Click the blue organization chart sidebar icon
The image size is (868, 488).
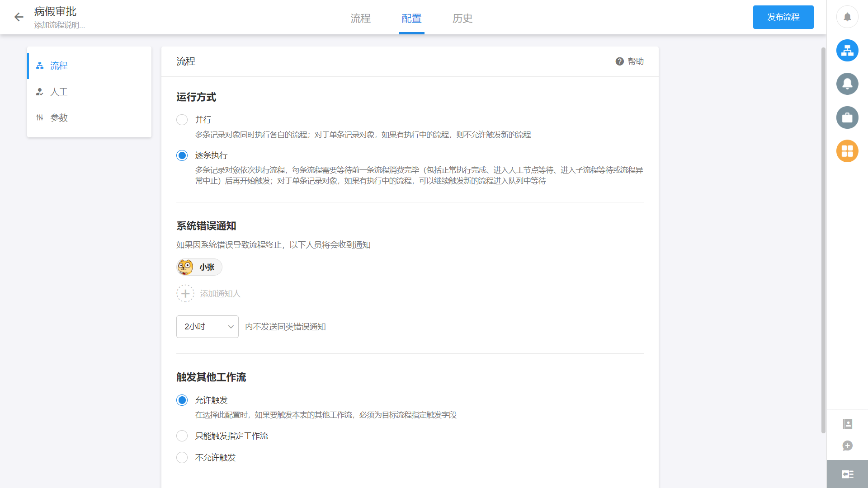[x=847, y=51]
